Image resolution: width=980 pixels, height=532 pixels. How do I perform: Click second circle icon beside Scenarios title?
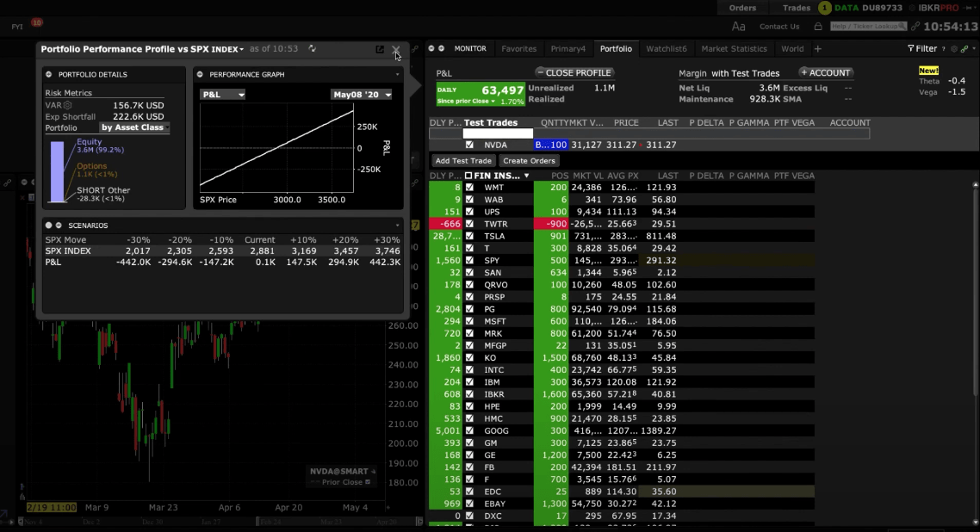coord(59,226)
